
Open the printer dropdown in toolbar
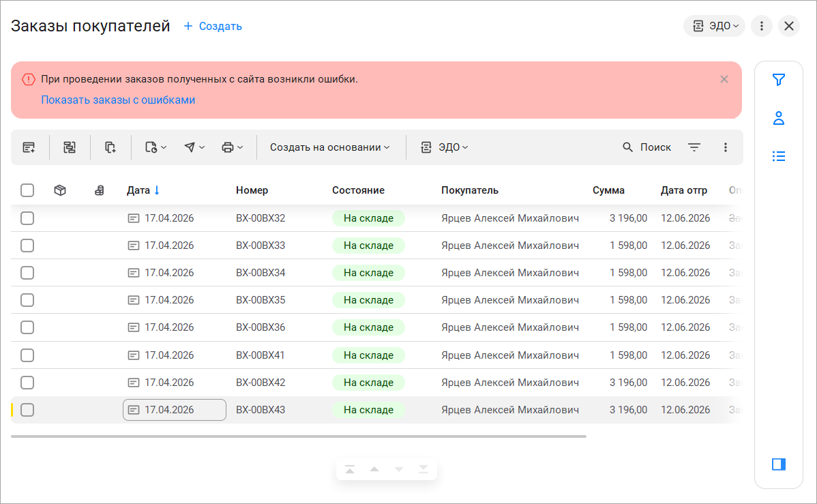(233, 147)
